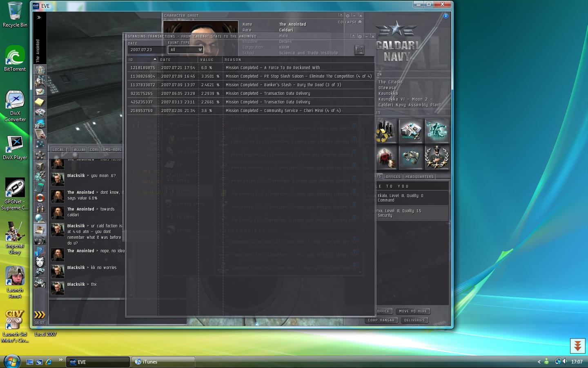Select the Pit Stop Slash Saloon mission row
The height and width of the screenshot is (368, 588).
coord(251,76)
